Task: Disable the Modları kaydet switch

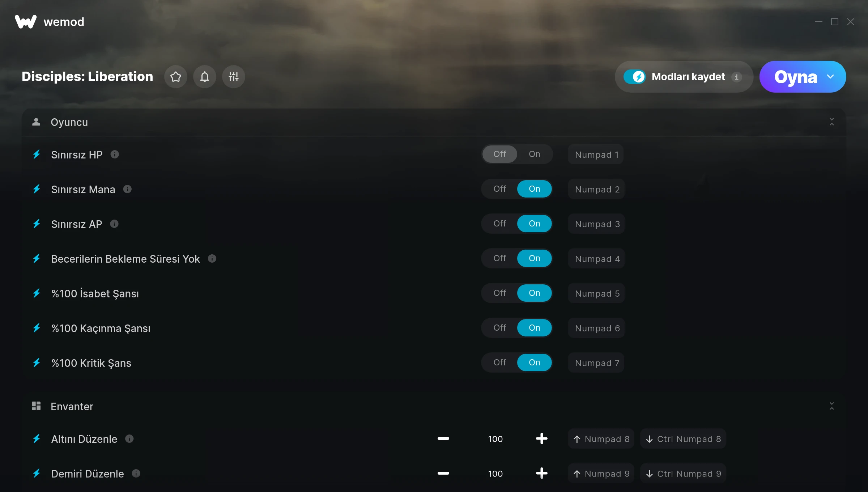Action: tap(634, 77)
